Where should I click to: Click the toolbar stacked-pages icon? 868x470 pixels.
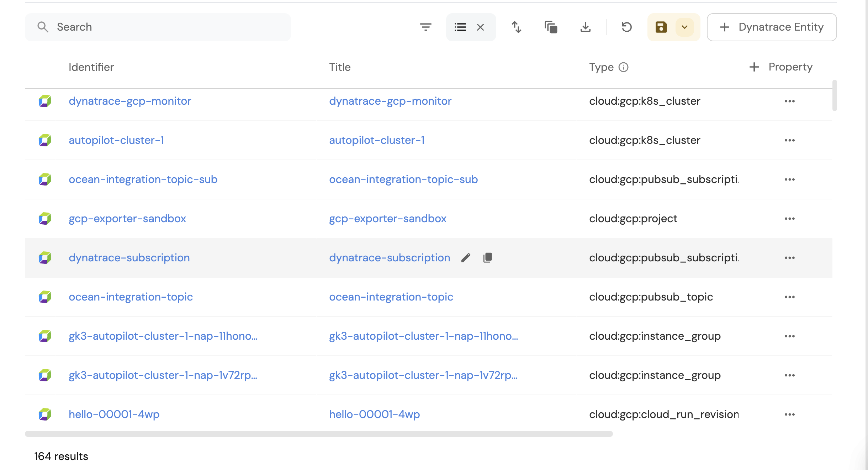551,27
